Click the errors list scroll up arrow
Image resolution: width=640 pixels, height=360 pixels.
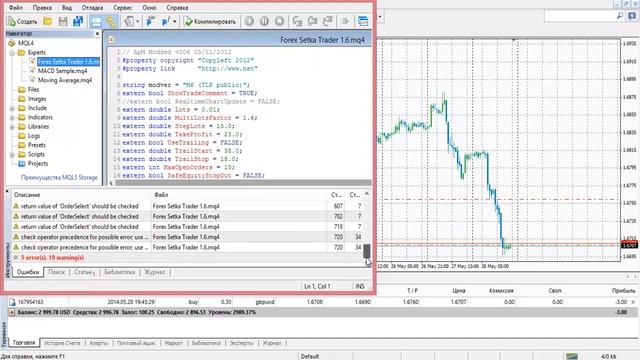pyautogui.click(x=367, y=194)
